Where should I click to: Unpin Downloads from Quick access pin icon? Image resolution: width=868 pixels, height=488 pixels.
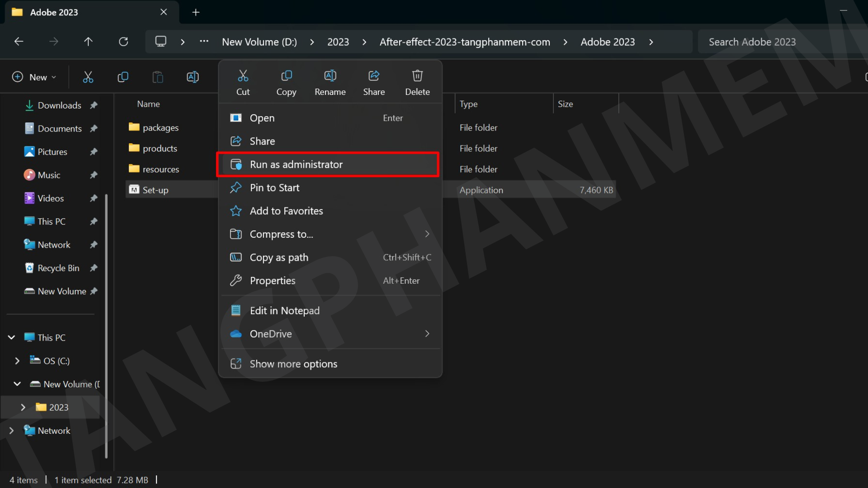pos(94,105)
